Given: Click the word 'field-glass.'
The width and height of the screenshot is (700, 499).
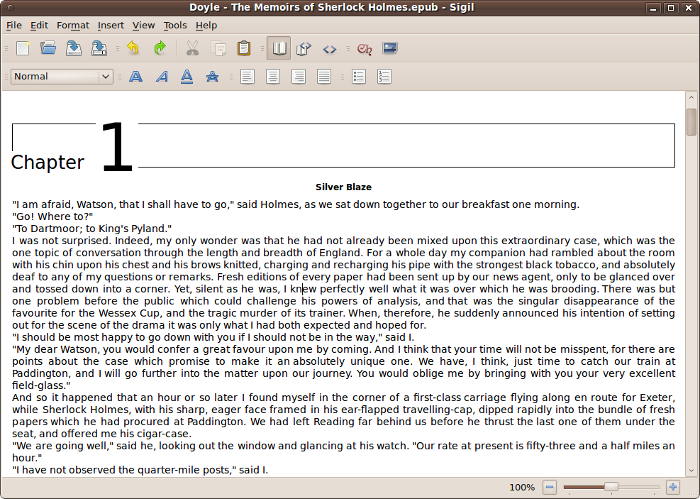Looking at the screenshot, I should (42, 385).
